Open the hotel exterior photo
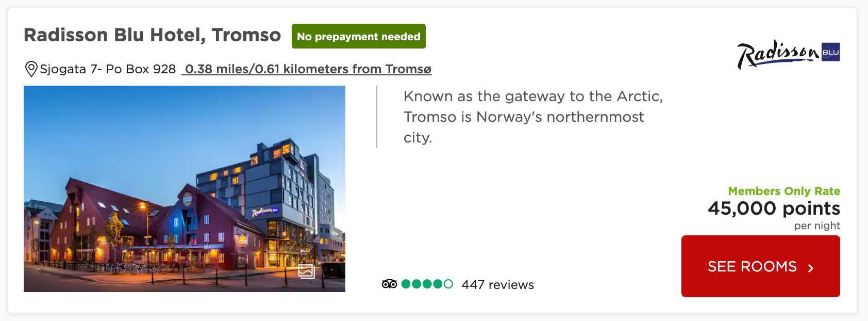The image size is (868, 321). pyautogui.click(x=184, y=188)
